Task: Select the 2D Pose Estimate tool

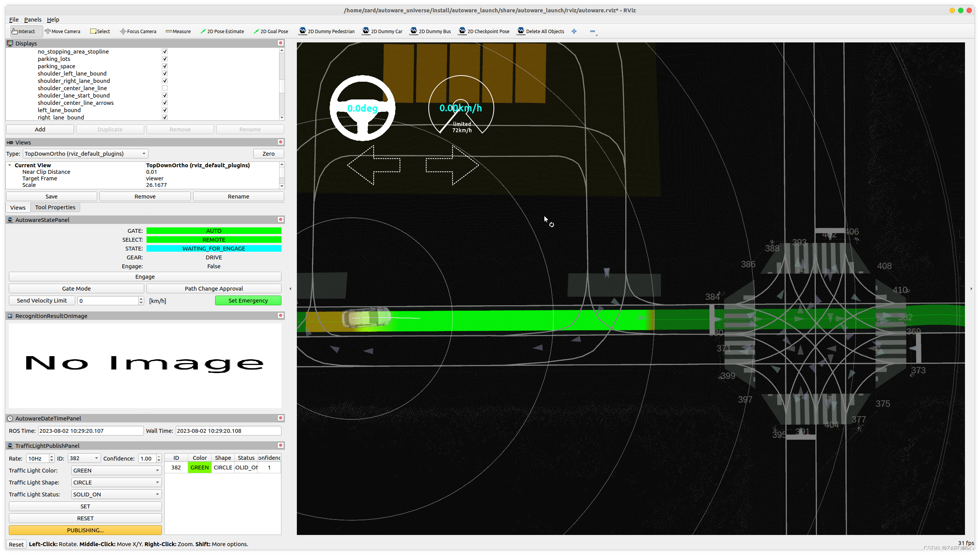Action: [x=222, y=32]
